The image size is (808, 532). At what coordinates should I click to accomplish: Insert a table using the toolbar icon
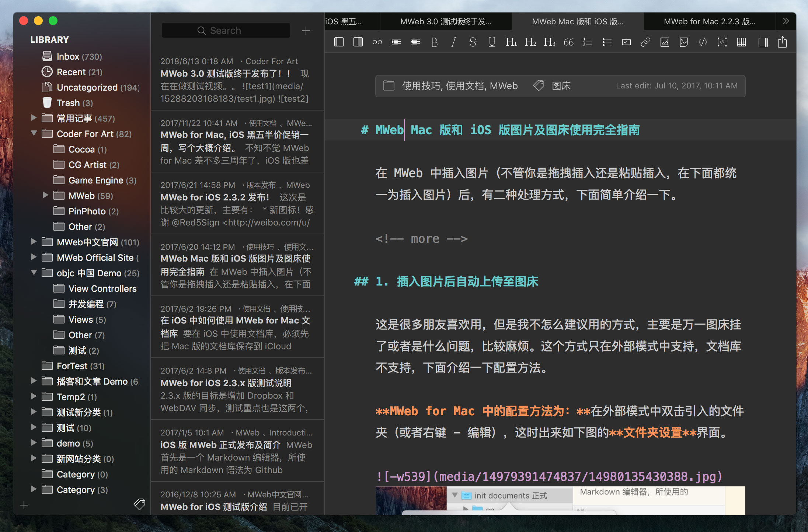click(741, 42)
